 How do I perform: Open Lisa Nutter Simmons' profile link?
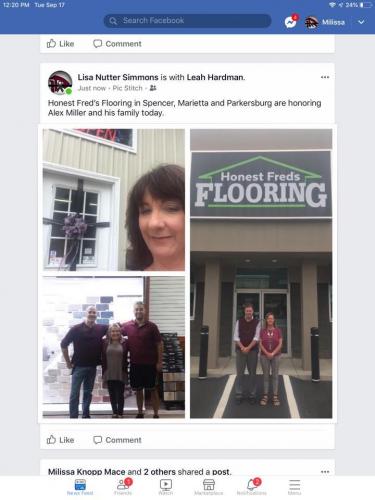[x=118, y=77]
